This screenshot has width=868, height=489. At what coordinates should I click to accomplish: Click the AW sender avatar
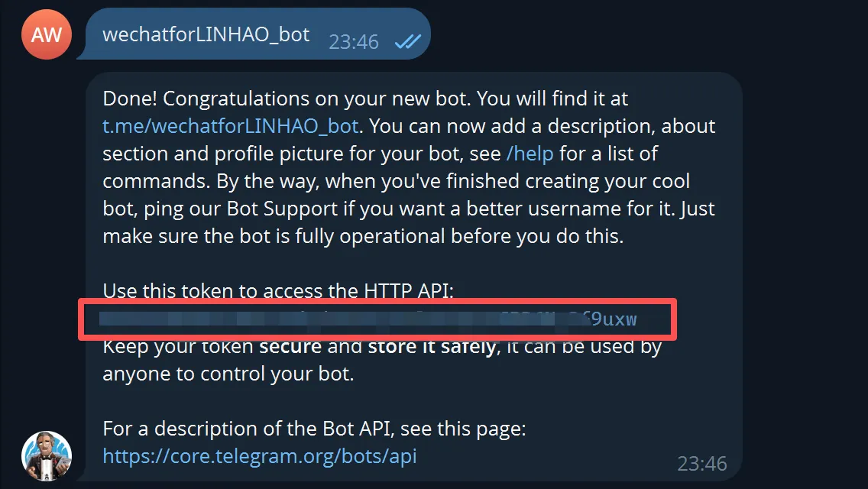pos(47,34)
